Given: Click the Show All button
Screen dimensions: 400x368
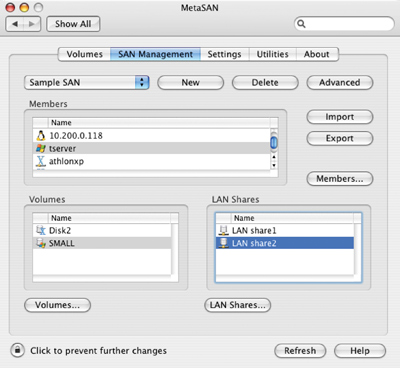Looking at the screenshot, I should point(73,24).
